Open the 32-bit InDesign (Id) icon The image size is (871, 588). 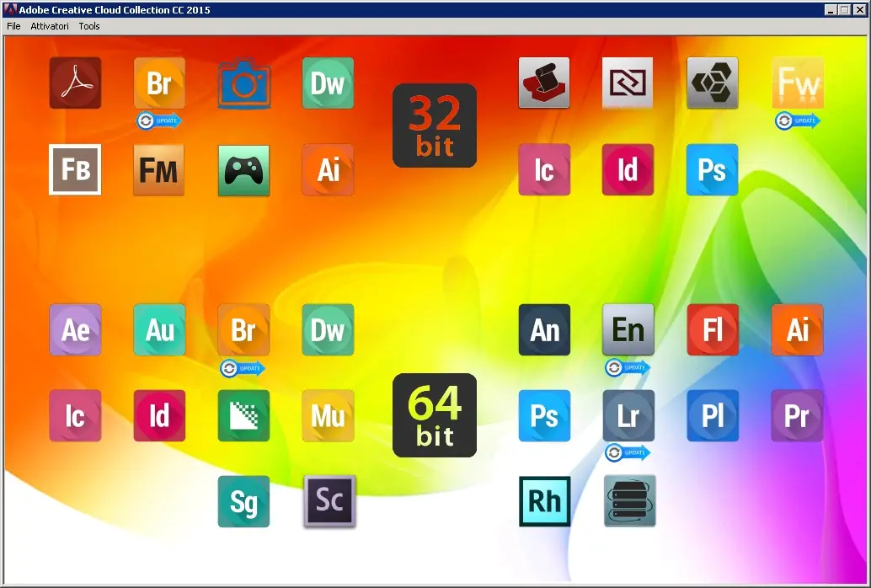628,169
